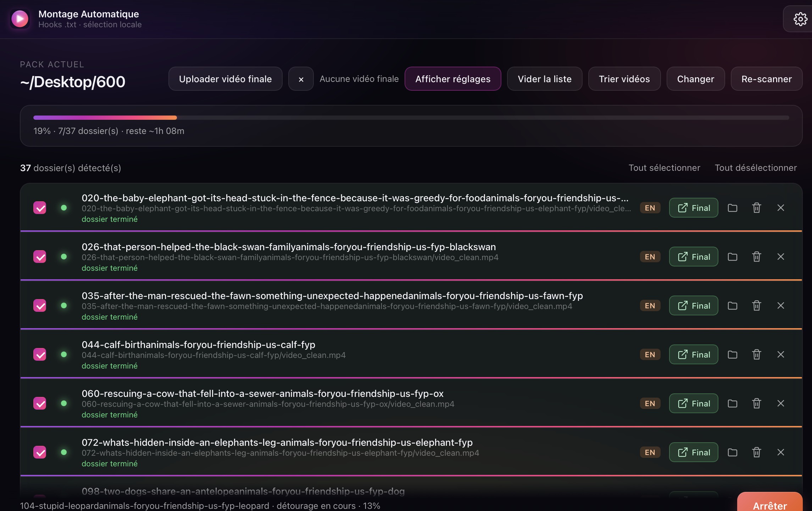Uncheck the 020 baby elephant checkbox

(x=40, y=208)
